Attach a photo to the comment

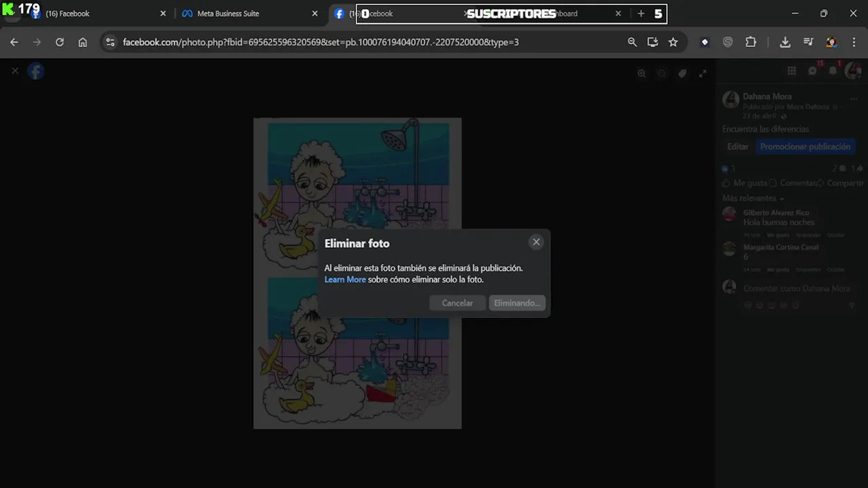(x=771, y=306)
